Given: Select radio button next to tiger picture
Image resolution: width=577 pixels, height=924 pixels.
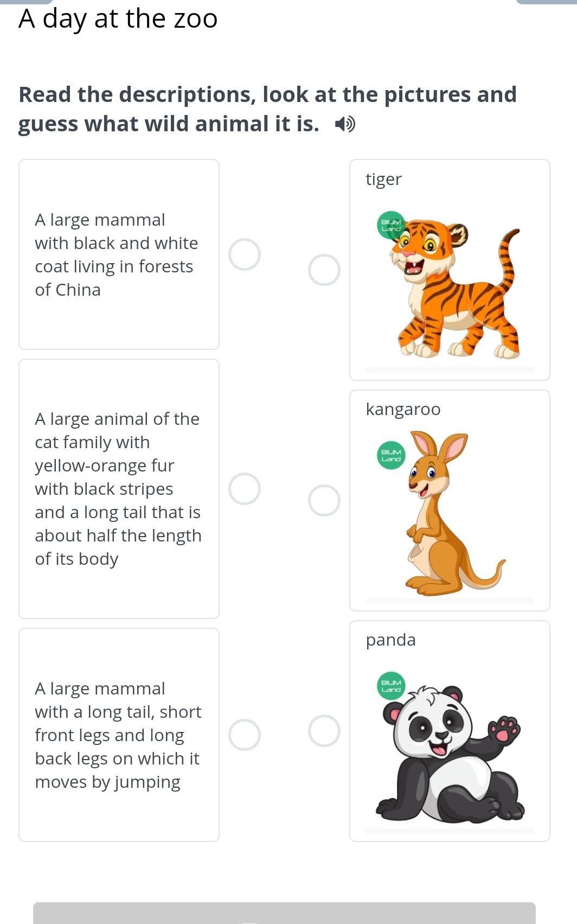Looking at the screenshot, I should click(x=324, y=270).
